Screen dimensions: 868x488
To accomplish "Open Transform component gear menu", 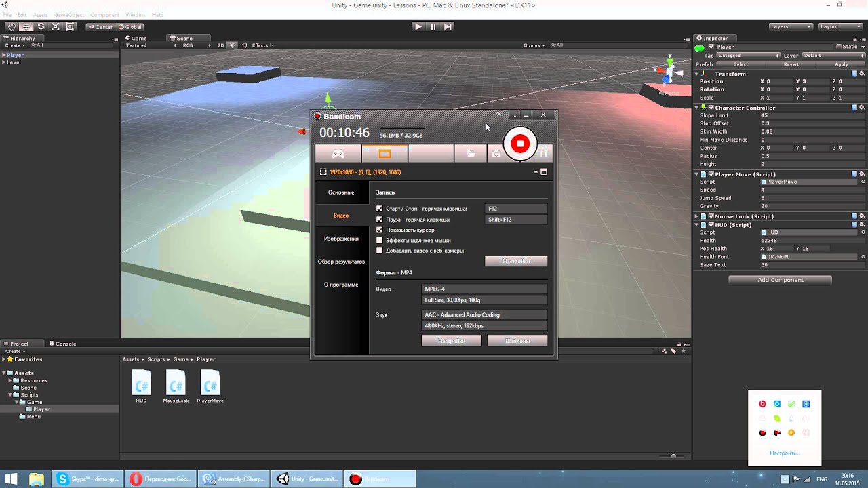I will click(863, 74).
